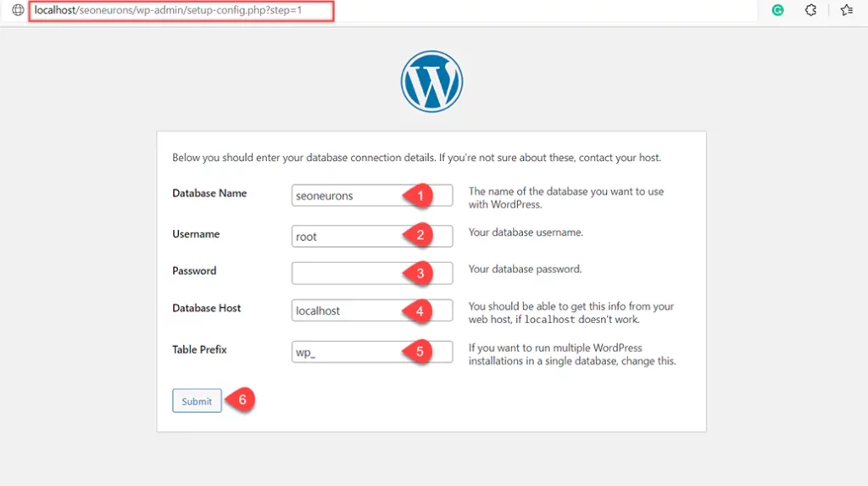
Task: Click the Table Prefix label
Action: pyautogui.click(x=199, y=349)
